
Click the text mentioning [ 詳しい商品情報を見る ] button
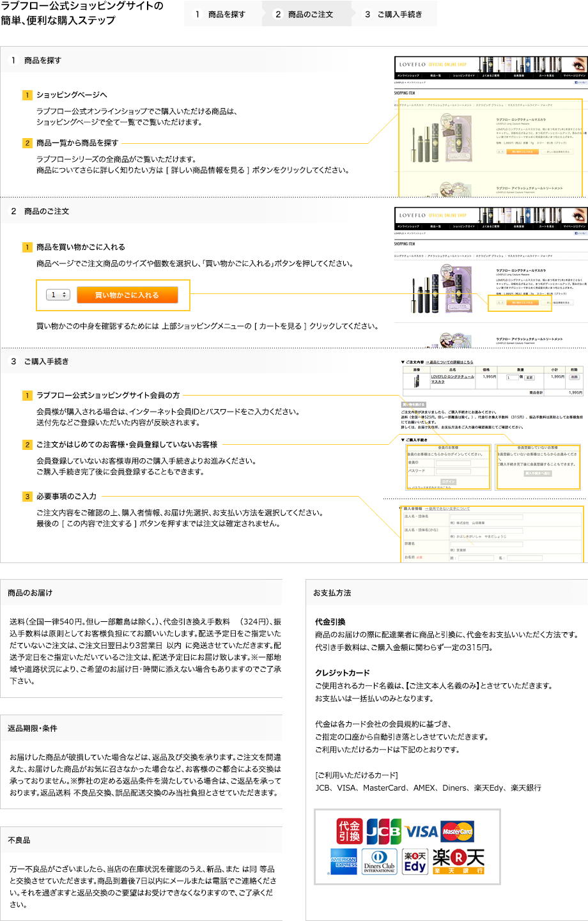(x=193, y=170)
